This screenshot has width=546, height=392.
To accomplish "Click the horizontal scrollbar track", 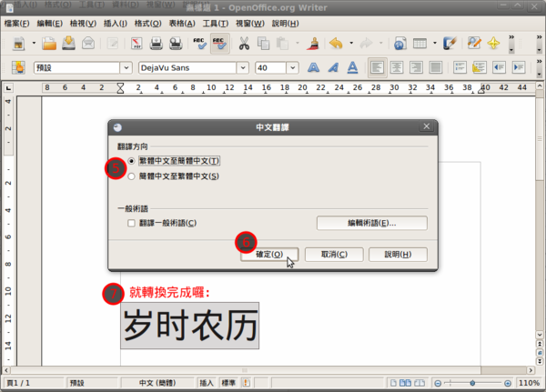I will pyautogui.click(x=245, y=370).
